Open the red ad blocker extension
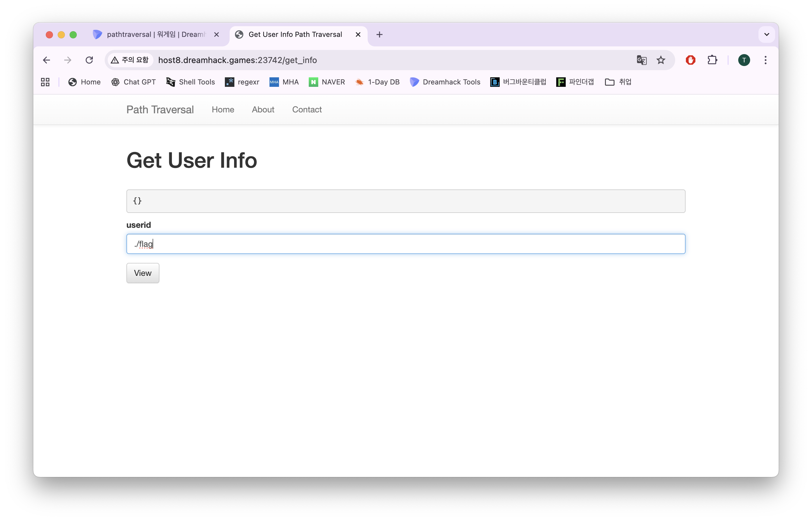Image resolution: width=812 pixels, height=521 pixels. (x=690, y=60)
